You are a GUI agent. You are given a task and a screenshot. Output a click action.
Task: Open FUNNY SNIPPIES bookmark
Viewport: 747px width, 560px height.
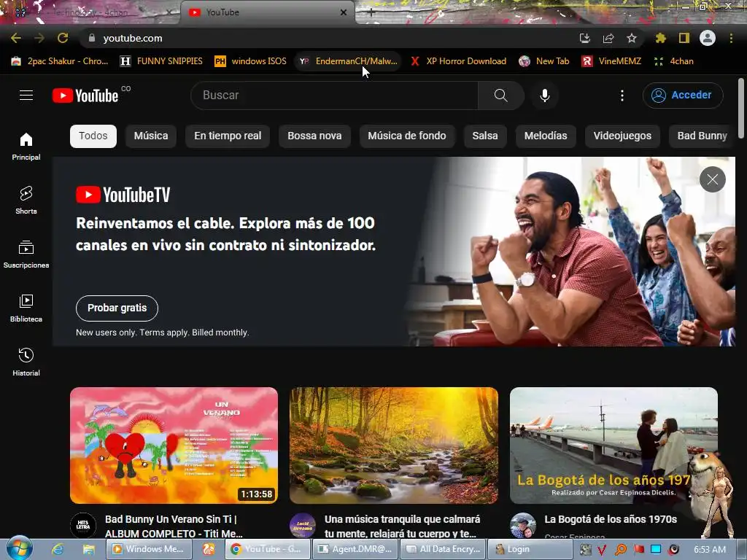point(161,61)
